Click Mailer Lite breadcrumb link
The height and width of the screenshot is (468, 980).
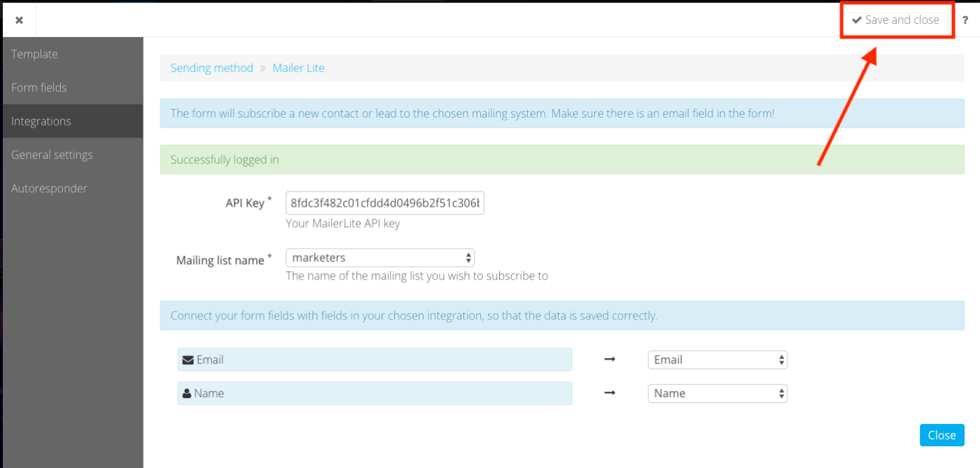point(298,68)
